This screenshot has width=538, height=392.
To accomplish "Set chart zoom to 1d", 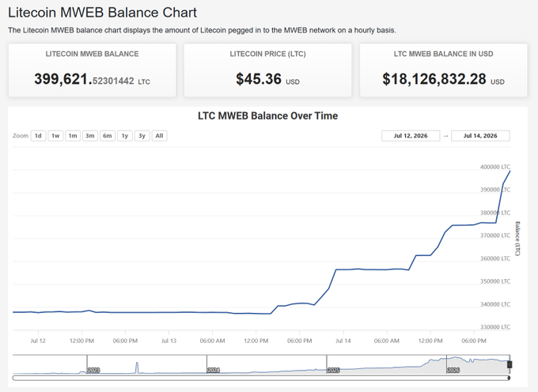I will point(38,136).
